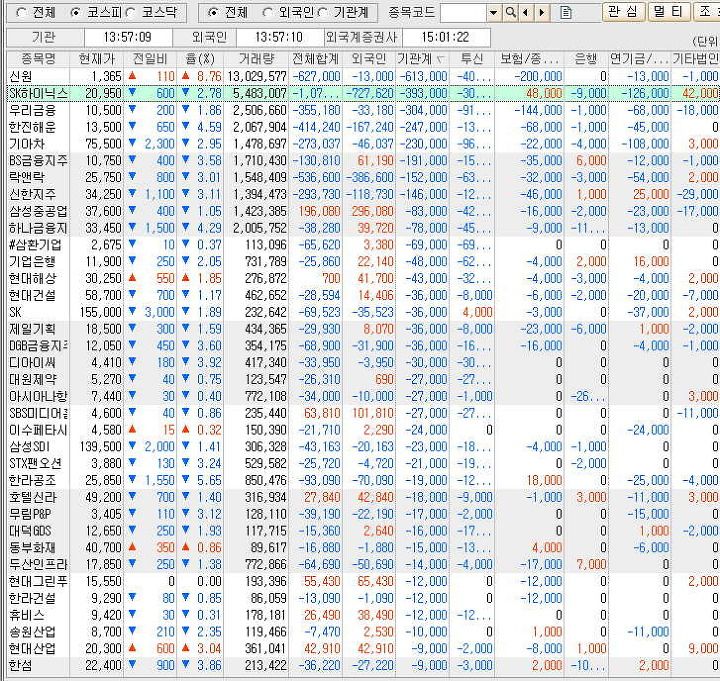Select the 기관계 radio button
Image resolution: width=720 pixels, height=681 pixels.
tap(323, 12)
